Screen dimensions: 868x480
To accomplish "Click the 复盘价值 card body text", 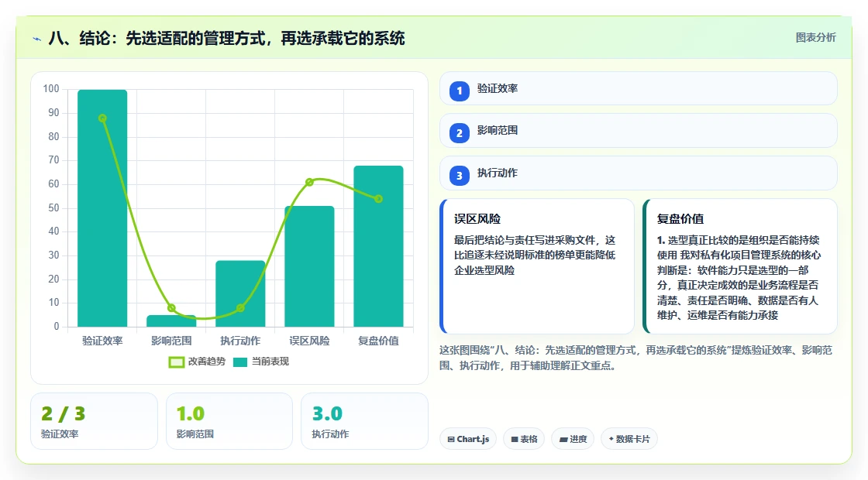I will (x=739, y=278).
